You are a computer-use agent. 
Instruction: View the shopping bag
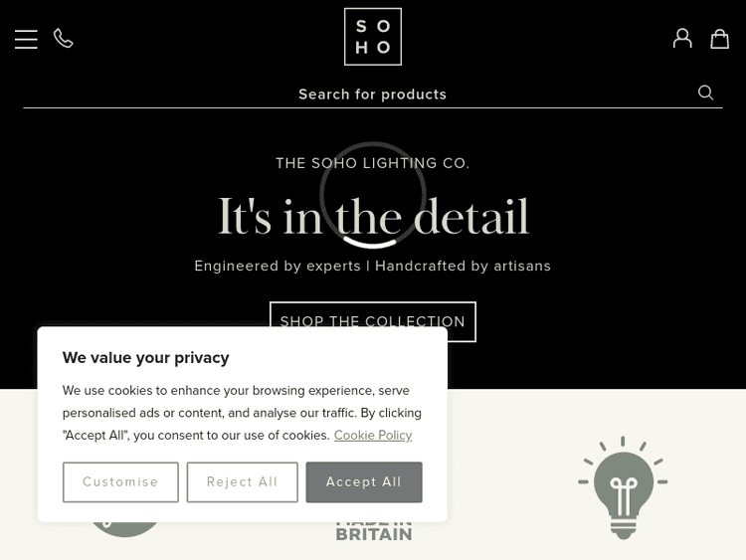click(720, 38)
